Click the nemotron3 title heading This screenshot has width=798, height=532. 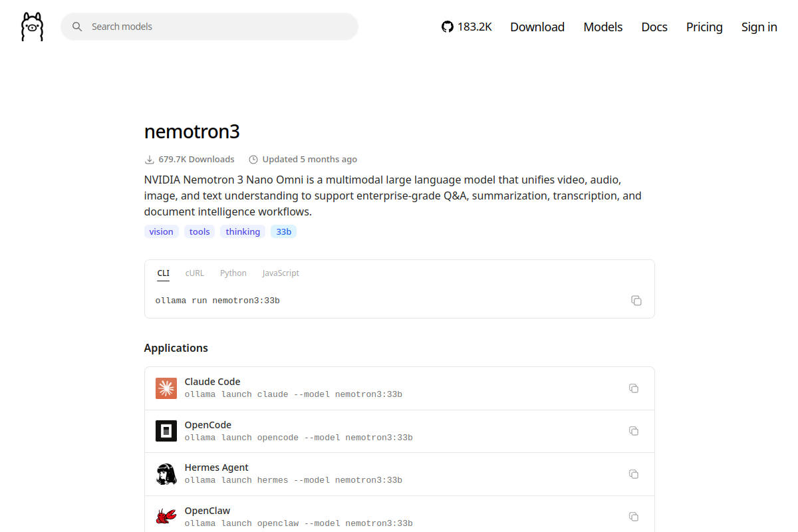[192, 131]
